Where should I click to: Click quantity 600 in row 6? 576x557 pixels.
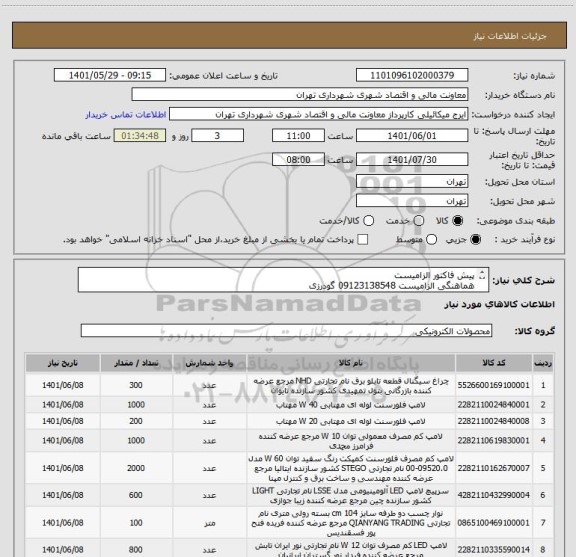(x=136, y=495)
